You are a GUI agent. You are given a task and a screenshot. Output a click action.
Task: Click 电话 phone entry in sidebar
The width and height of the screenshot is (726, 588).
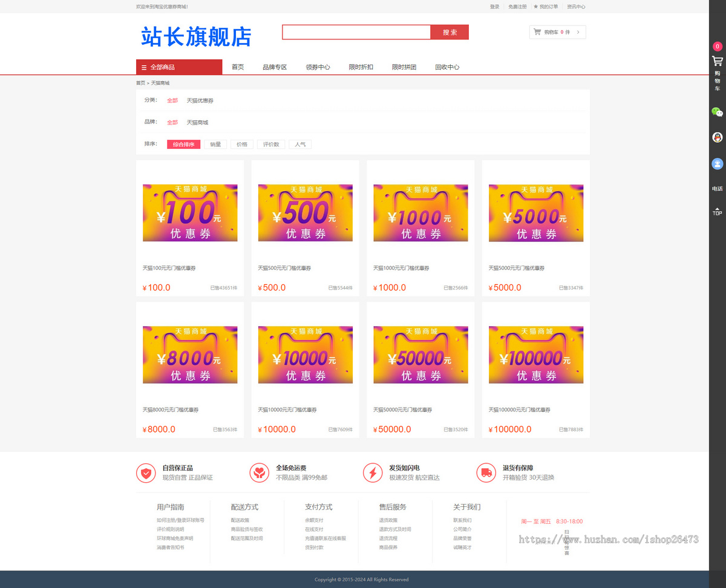click(x=718, y=189)
